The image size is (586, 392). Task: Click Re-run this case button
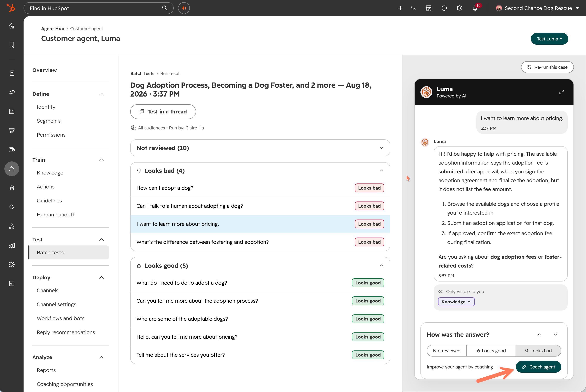(x=547, y=67)
